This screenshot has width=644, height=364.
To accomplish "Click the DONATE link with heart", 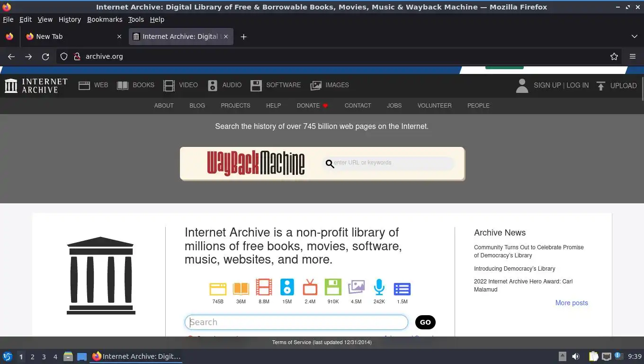I will click(x=313, y=106).
